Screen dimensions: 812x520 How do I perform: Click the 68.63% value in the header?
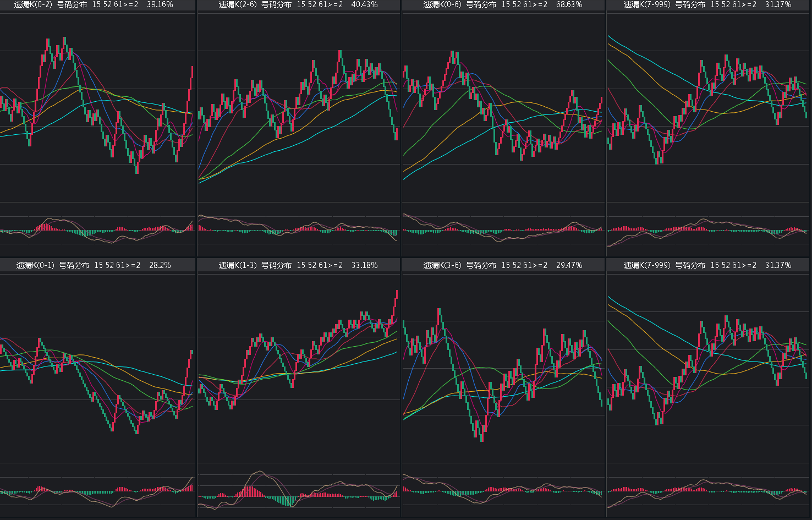point(569,4)
